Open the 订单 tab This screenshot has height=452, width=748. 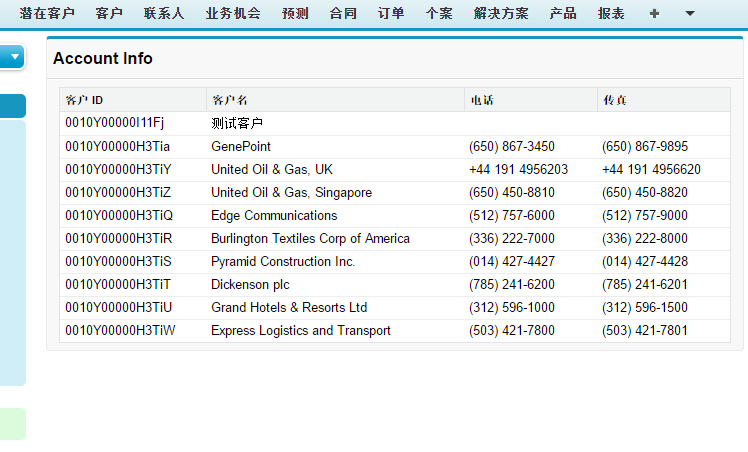tap(391, 13)
